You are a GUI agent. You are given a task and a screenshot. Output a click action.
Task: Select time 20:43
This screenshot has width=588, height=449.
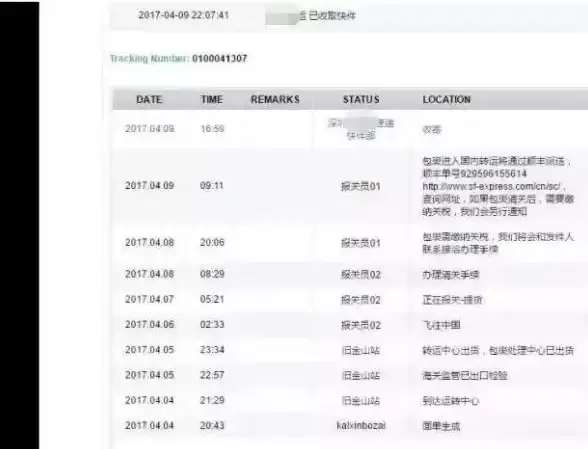tap(212, 425)
